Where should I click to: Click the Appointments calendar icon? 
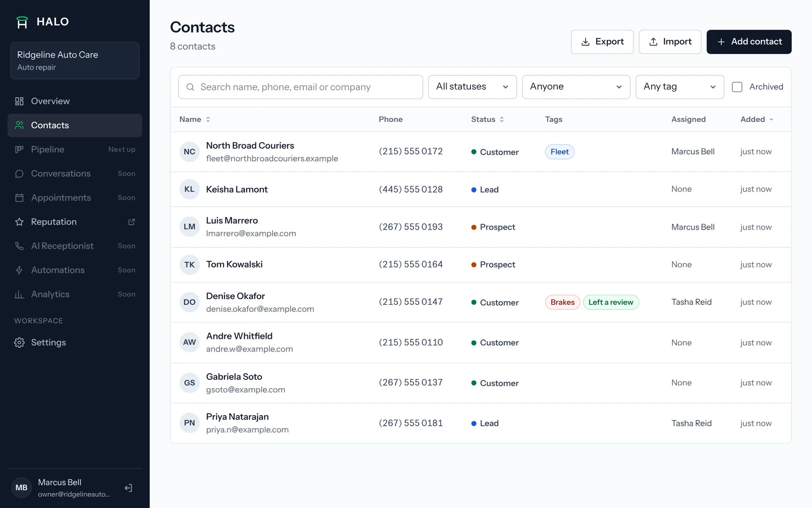[x=19, y=198]
